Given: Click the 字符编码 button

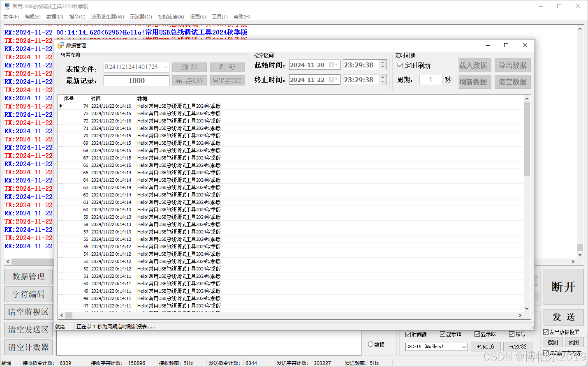Looking at the screenshot, I should [28, 294].
